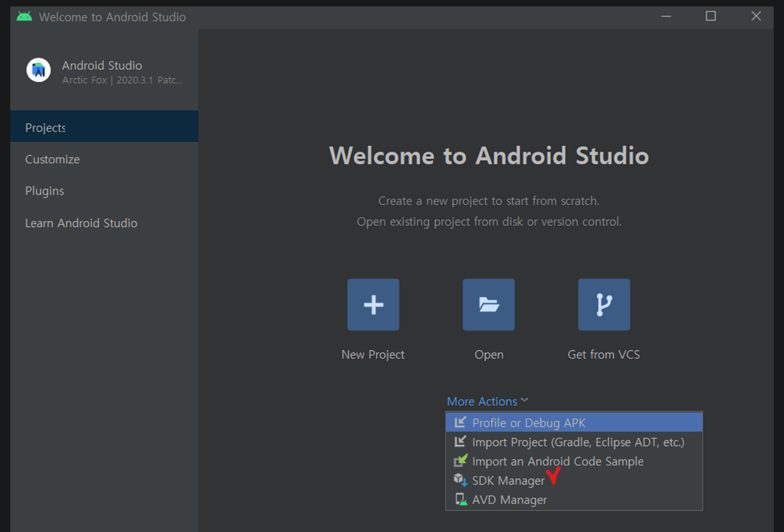Click the New Project label
The width and height of the screenshot is (784, 532).
[x=373, y=354]
